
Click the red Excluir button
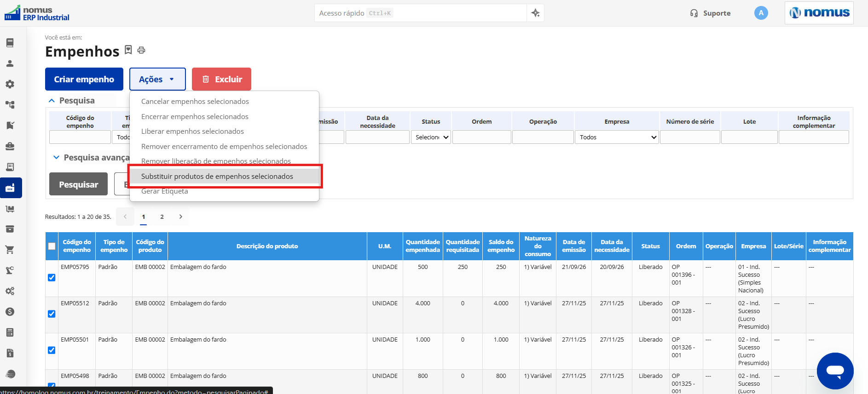pyautogui.click(x=221, y=79)
